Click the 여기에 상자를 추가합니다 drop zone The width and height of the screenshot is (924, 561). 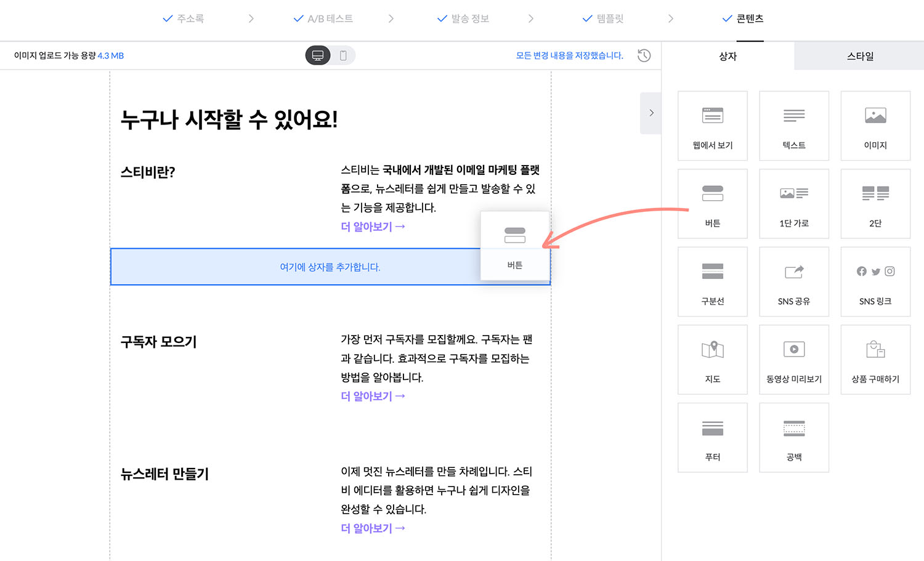(x=330, y=267)
